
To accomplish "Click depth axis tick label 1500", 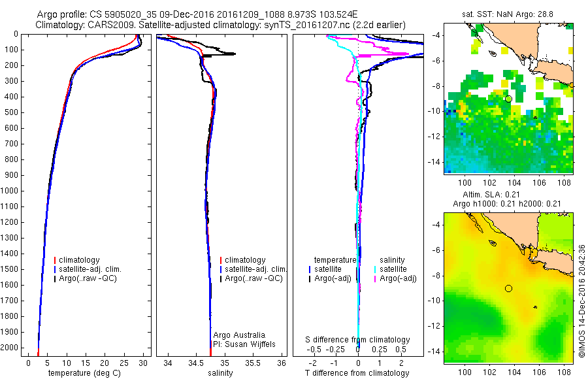I will [x=9, y=269].
